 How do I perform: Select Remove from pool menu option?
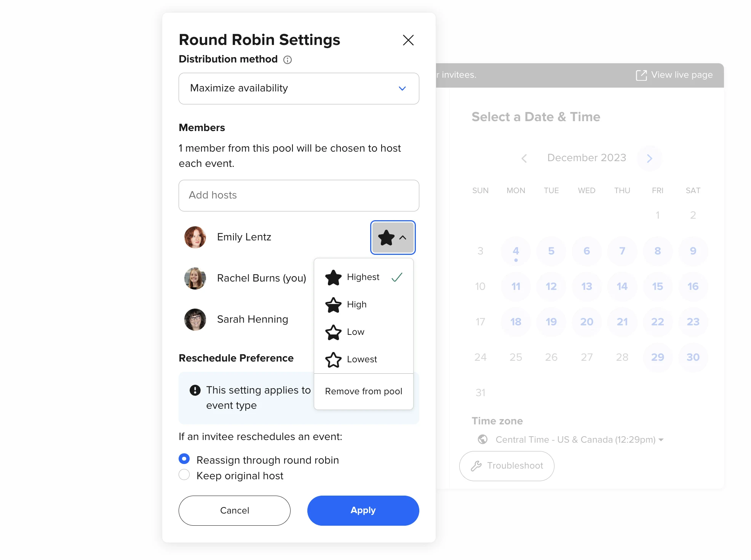[363, 391]
